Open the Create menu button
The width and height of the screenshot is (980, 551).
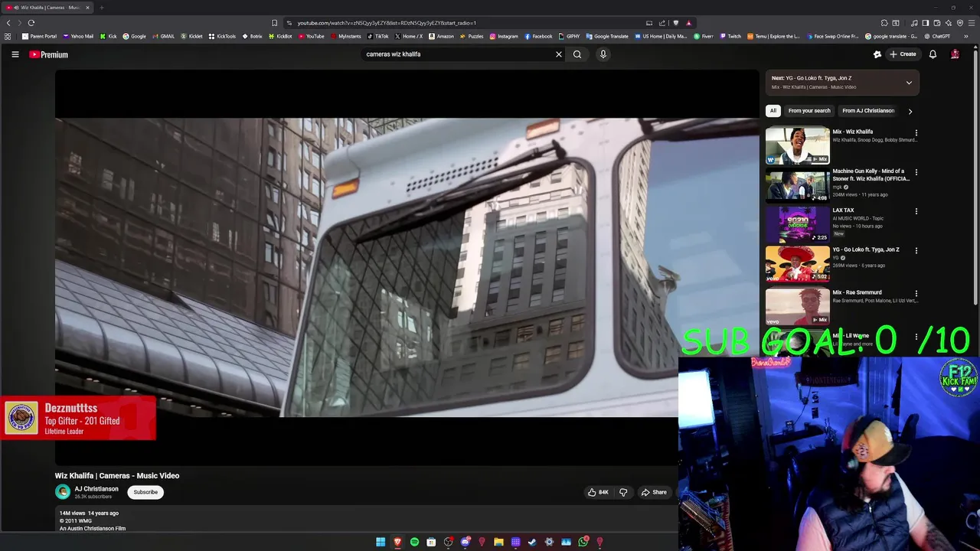tap(903, 54)
